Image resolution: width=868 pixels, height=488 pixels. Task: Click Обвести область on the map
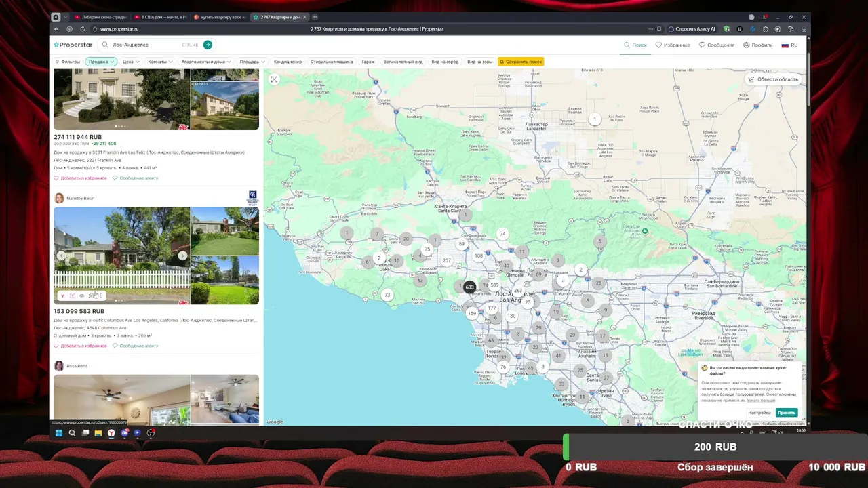click(x=774, y=79)
